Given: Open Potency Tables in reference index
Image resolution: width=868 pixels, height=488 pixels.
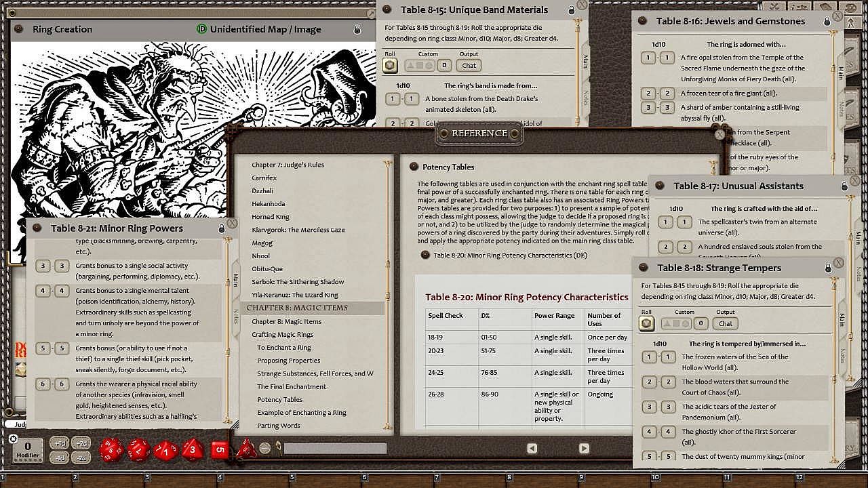Looking at the screenshot, I should coord(279,399).
